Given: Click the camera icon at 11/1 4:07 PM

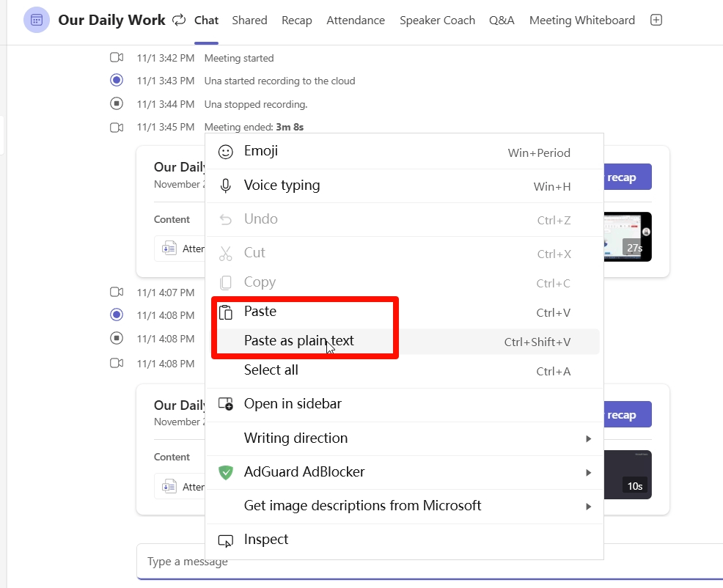Looking at the screenshot, I should pos(116,292).
